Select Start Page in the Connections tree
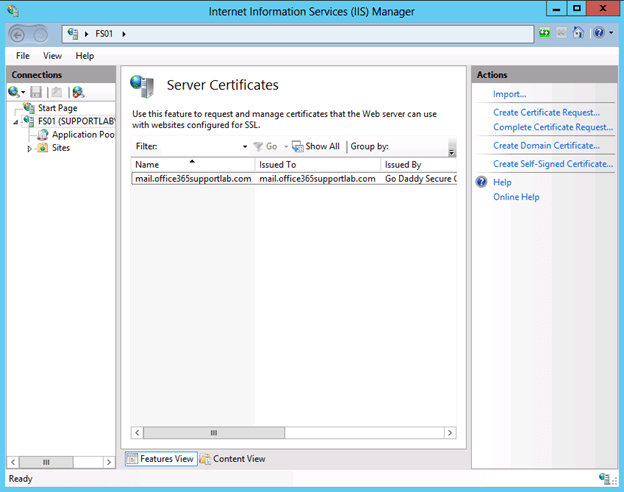Viewport: 624px width, 492px height. tap(57, 108)
